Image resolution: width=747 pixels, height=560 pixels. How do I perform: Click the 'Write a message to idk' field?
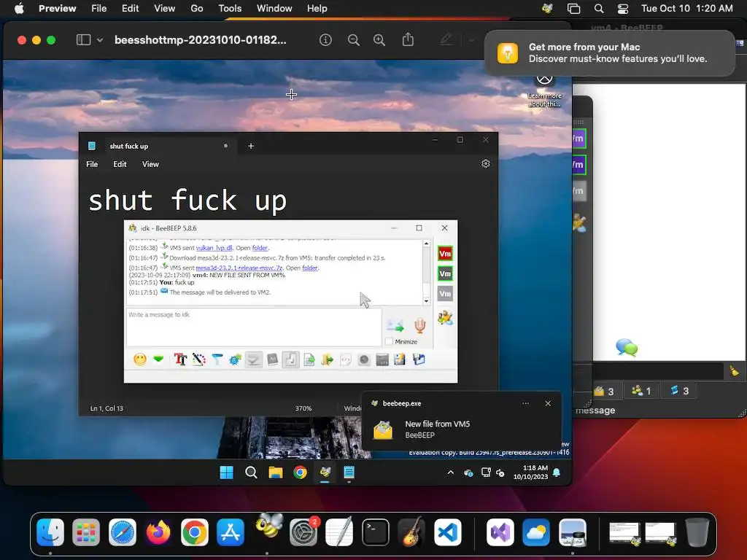254,327
